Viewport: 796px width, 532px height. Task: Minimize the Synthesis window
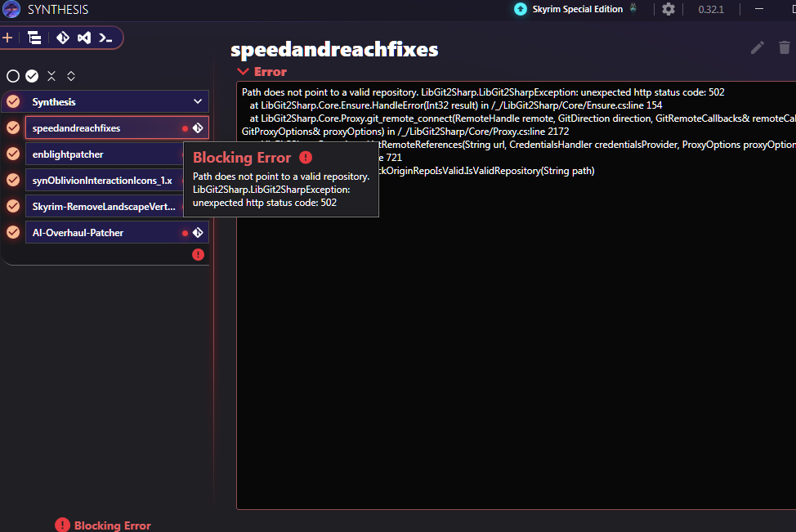coord(759,9)
